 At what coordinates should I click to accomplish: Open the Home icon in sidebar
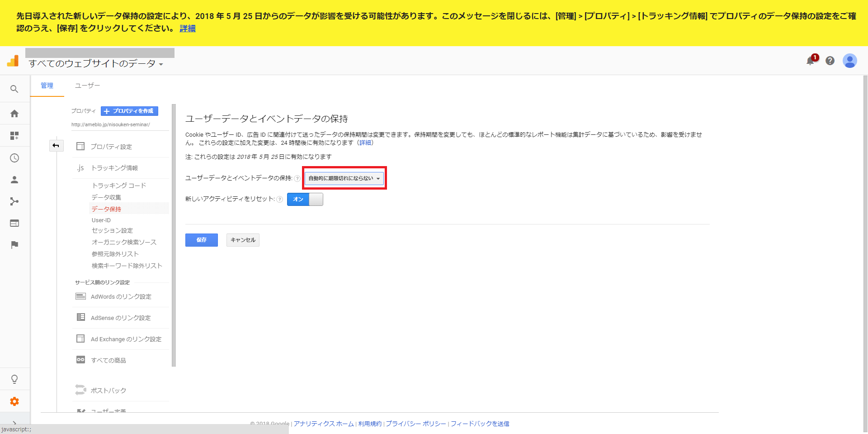click(x=14, y=114)
